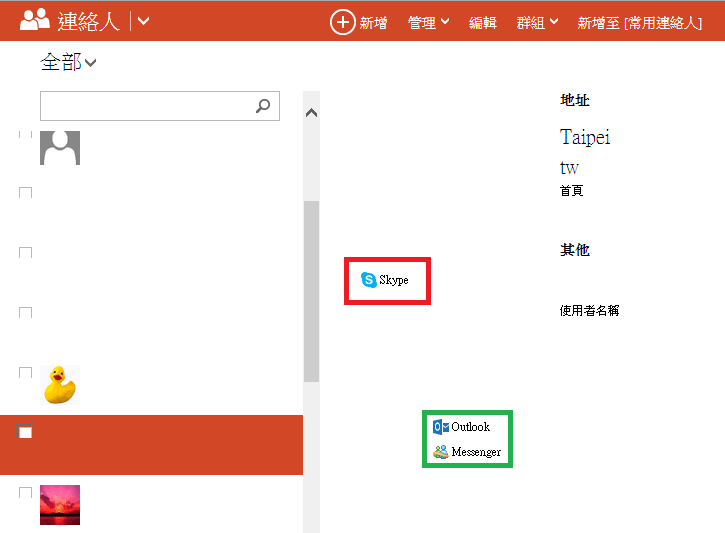The height and width of the screenshot is (533, 725).
Task: Tick the rubber duck contact's checkbox
Action: click(25, 372)
